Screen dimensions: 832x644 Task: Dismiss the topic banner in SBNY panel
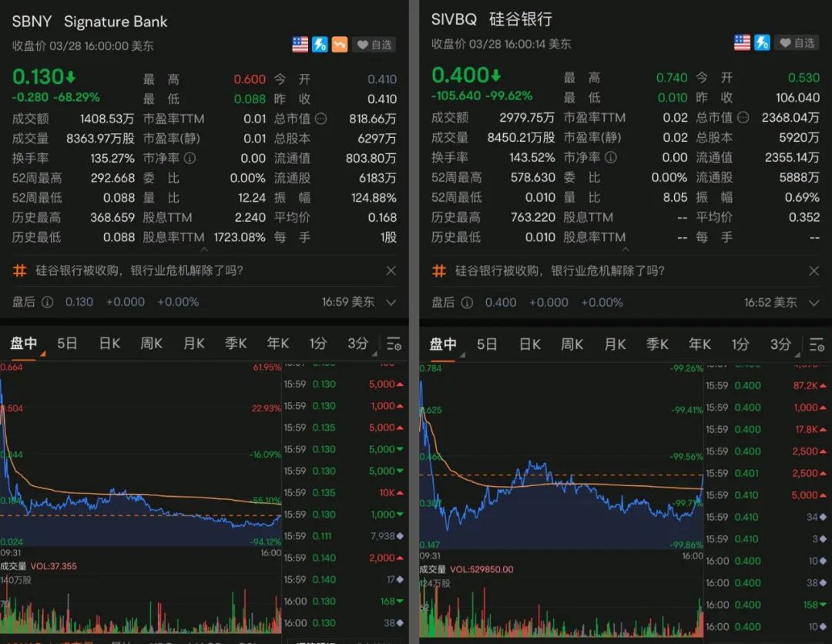point(391,270)
